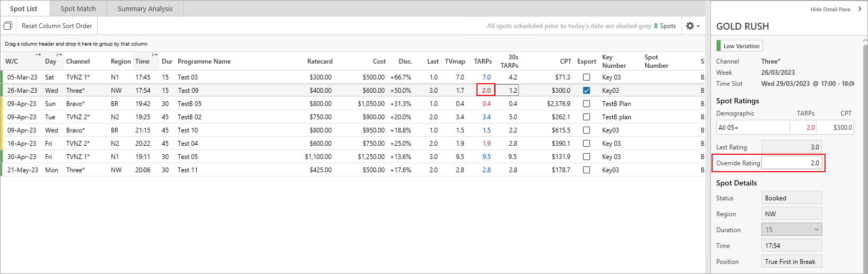Image resolution: width=868 pixels, height=274 pixels.
Task: Sort by Key Number column header
Action: pyautogui.click(x=614, y=61)
